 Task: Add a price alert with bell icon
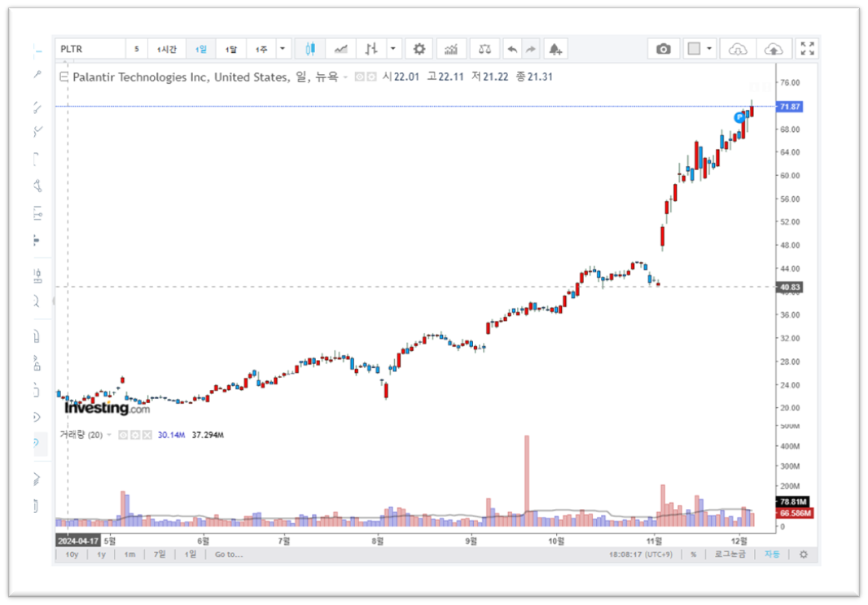[x=555, y=50]
